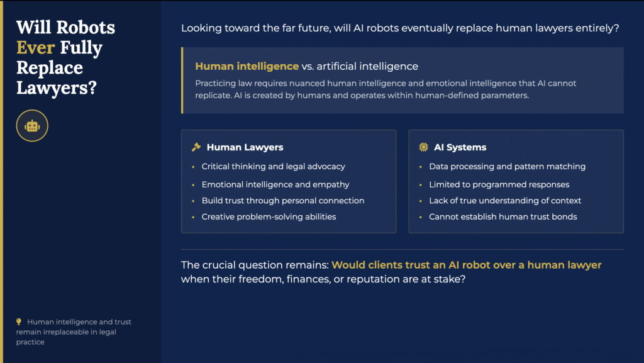
Task: Click "Emotional intelligence and empathy" bullet
Action: tap(275, 184)
